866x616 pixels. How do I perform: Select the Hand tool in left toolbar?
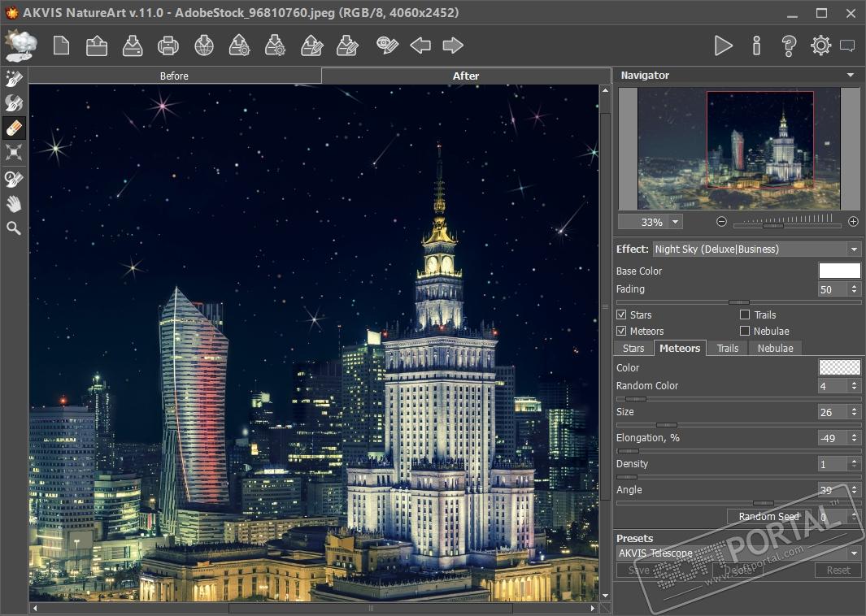pyautogui.click(x=14, y=204)
